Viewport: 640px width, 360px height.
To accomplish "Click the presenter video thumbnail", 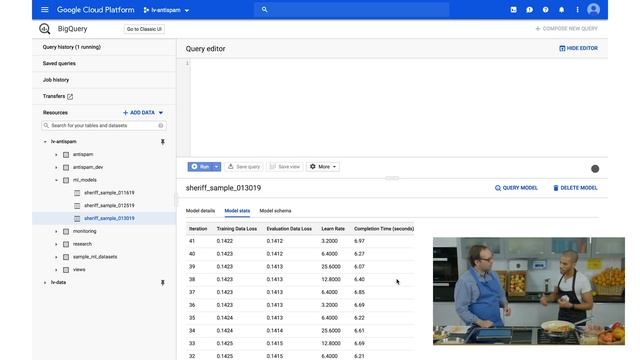I will [529, 291].
